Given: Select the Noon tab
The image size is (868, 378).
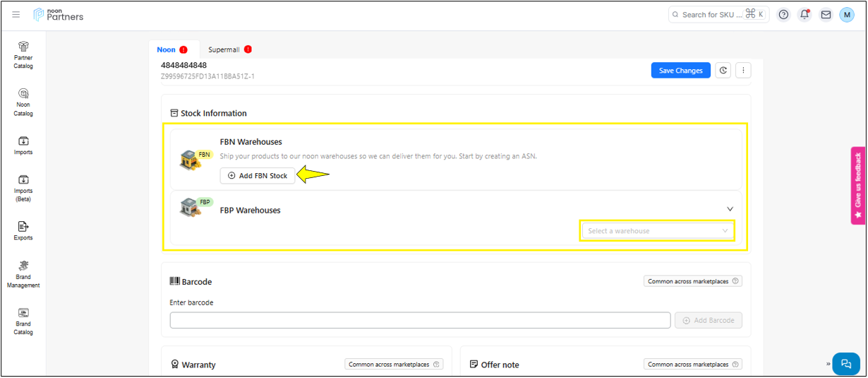Looking at the screenshot, I should click(167, 49).
